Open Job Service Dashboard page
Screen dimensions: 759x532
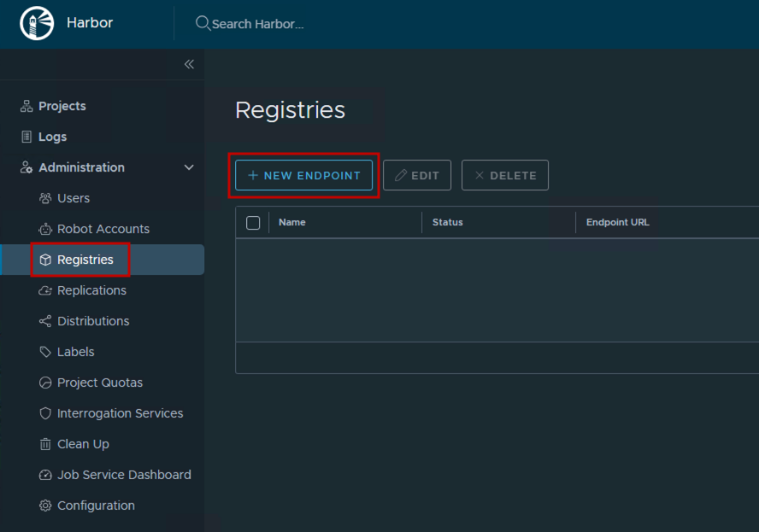pos(124,475)
